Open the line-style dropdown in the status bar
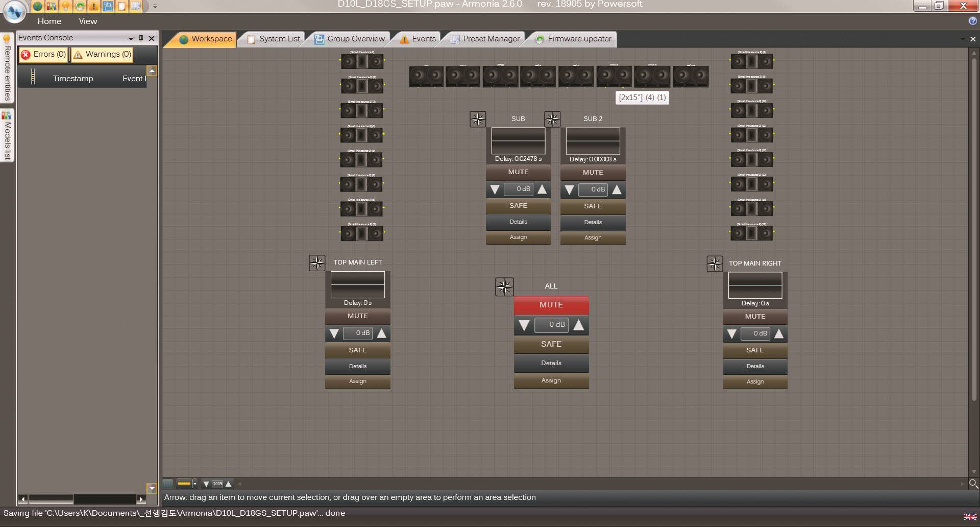 (x=193, y=484)
